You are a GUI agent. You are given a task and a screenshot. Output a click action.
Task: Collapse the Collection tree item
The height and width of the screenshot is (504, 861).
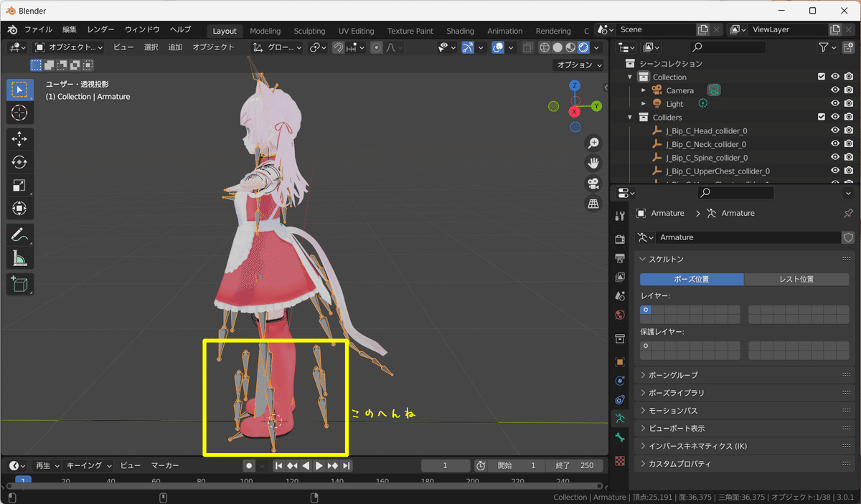(x=630, y=77)
